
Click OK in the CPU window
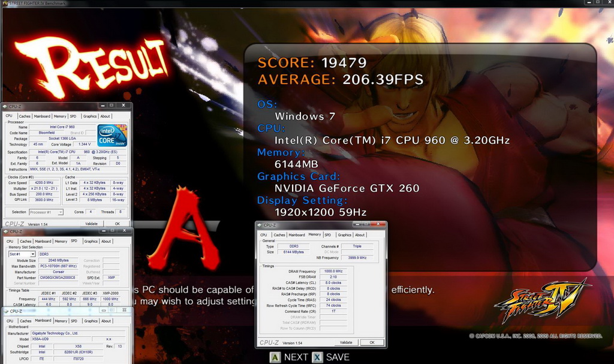point(117,224)
